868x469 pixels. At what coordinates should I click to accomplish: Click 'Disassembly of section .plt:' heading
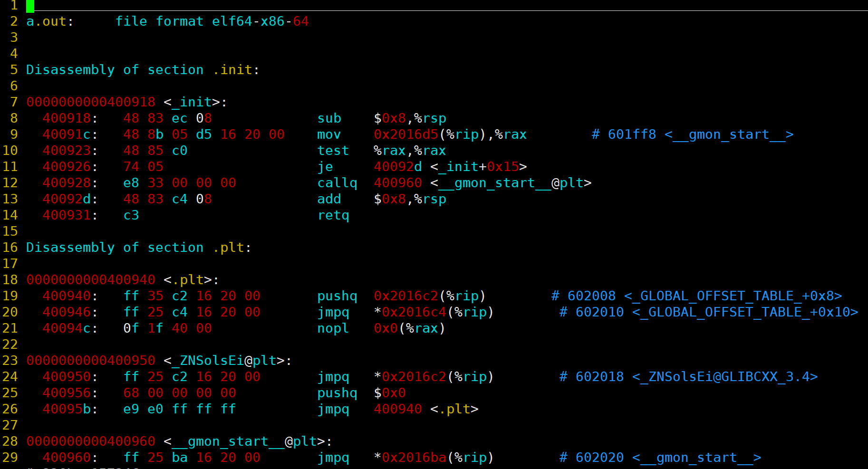(x=139, y=248)
